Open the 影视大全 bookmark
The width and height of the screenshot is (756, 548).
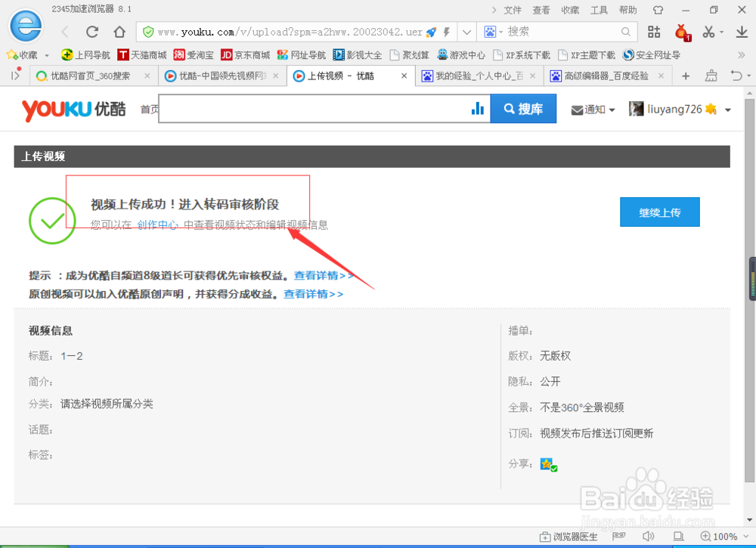pyautogui.click(x=358, y=55)
